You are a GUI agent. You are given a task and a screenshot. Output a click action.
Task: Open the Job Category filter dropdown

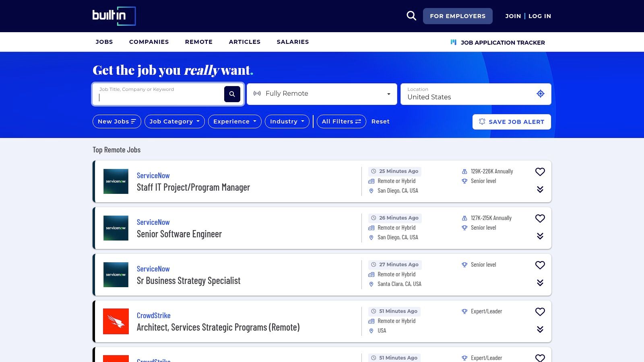[175, 121]
